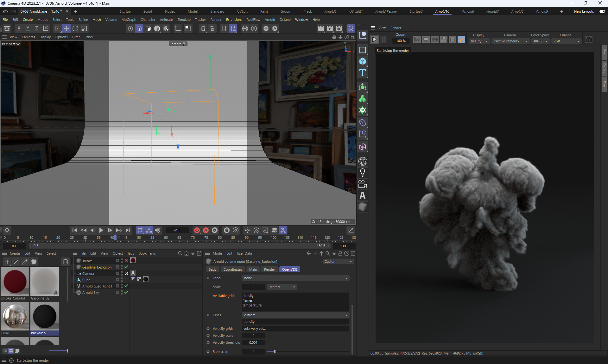608x364 pixels.
Task: Add a Cube primitive from side palette
Action: pos(363,61)
